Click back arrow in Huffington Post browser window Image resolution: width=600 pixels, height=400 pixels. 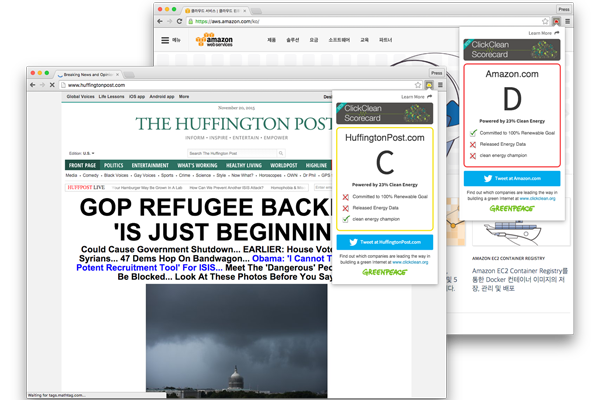(x=33, y=85)
